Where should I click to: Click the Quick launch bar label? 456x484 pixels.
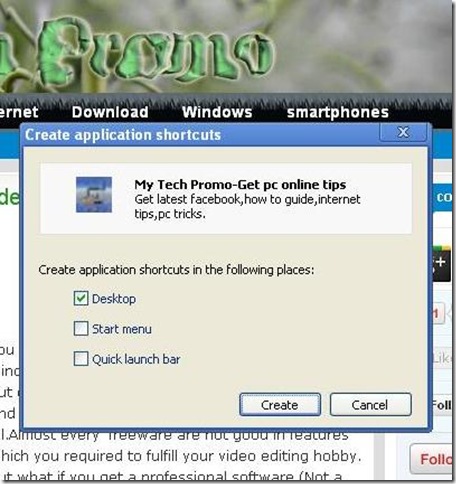point(136,359)
